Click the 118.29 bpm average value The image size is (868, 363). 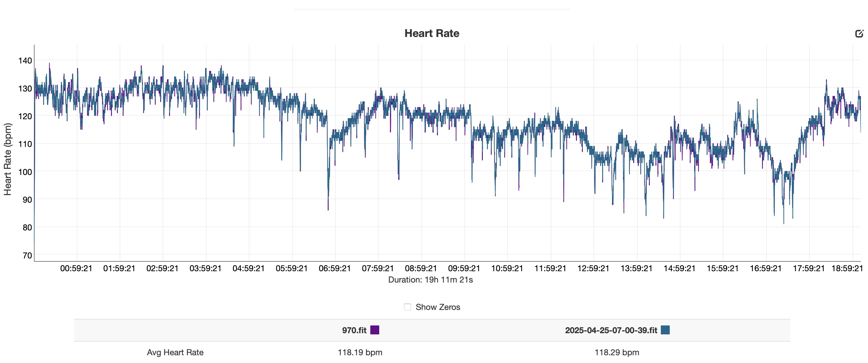[x=617, y=352]
